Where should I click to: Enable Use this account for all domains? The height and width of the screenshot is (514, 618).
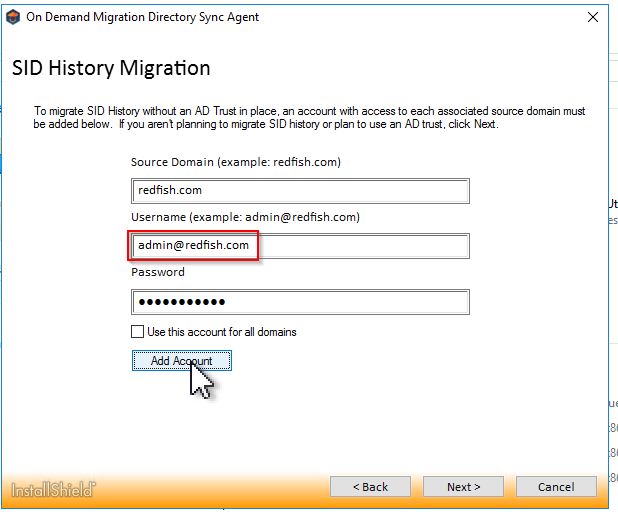tap(137, 331)
